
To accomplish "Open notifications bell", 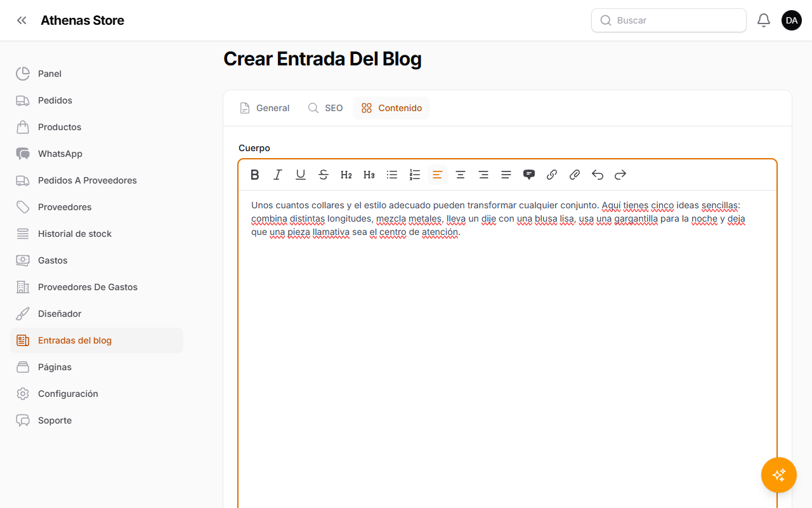I will click(x=764, y=20).
